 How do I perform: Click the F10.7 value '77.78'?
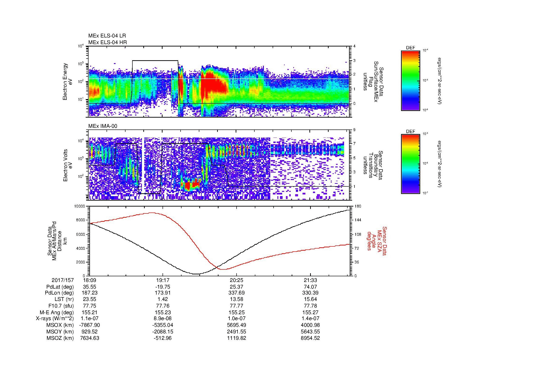click(310, 306)
